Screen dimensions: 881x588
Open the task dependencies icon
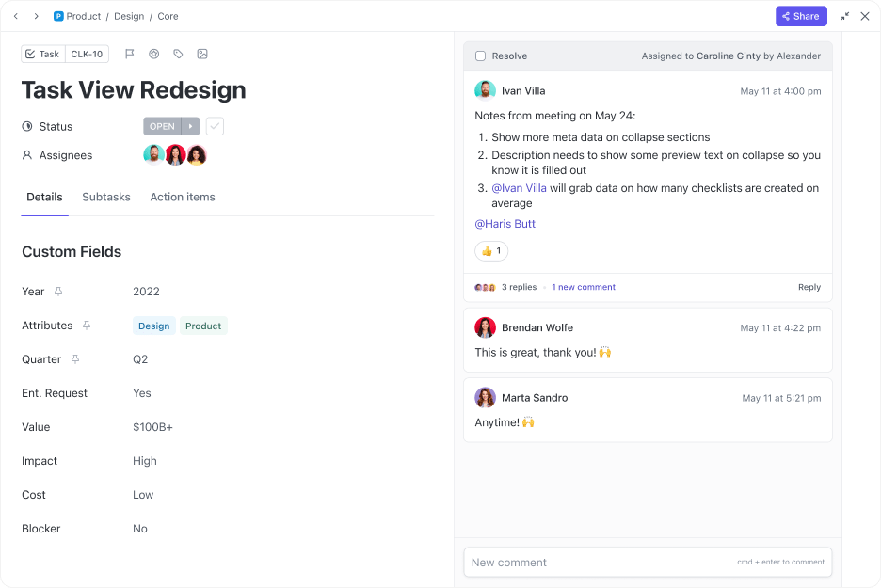coord(154,54)
